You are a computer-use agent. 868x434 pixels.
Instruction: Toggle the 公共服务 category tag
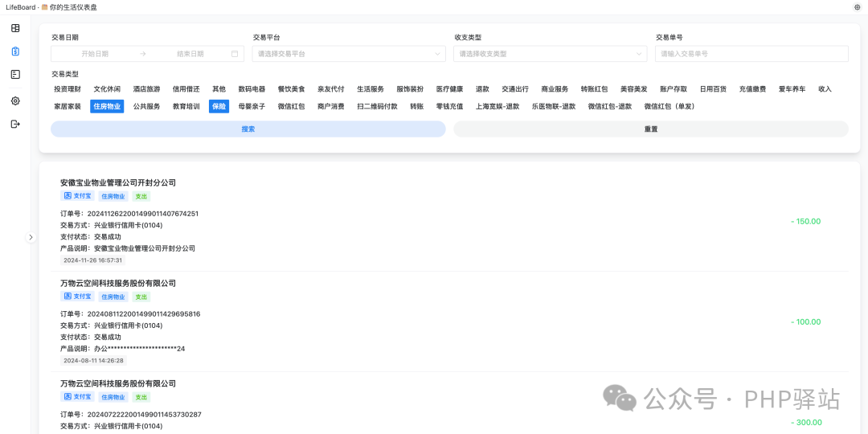tap(147, 106)
